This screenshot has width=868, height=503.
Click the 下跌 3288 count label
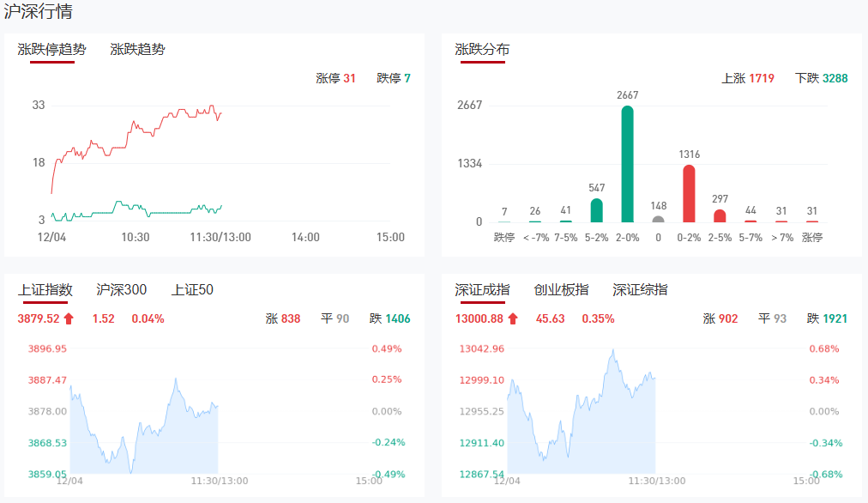tap(821, 78)
